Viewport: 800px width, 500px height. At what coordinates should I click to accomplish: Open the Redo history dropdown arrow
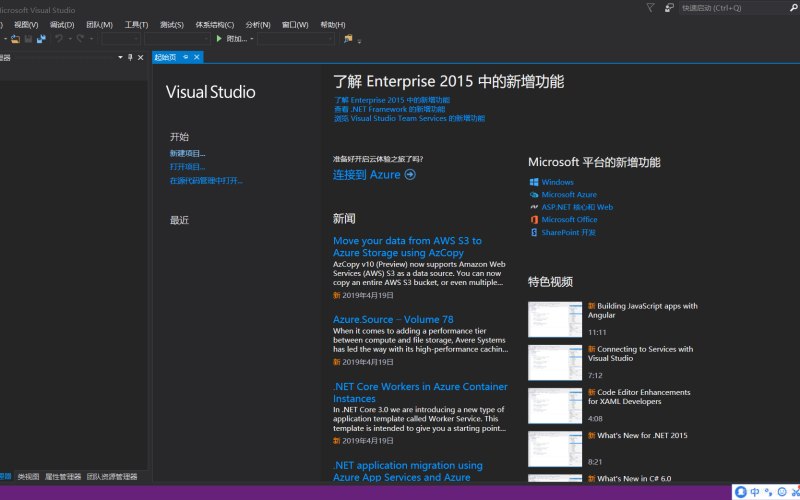click(91, 39)
